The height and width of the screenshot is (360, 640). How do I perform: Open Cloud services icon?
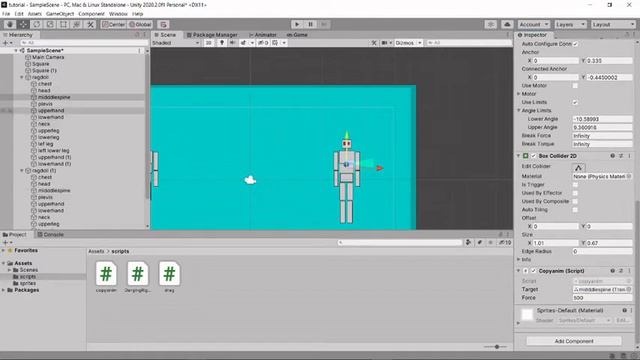[507, 24]
